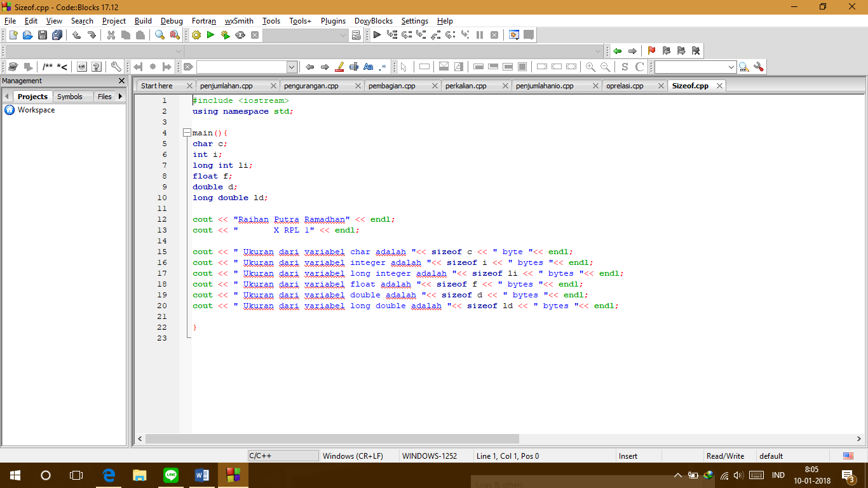Click Workspace in the Projects panel
This screenshot has width=868, height=488.
(x=36, y=109)
